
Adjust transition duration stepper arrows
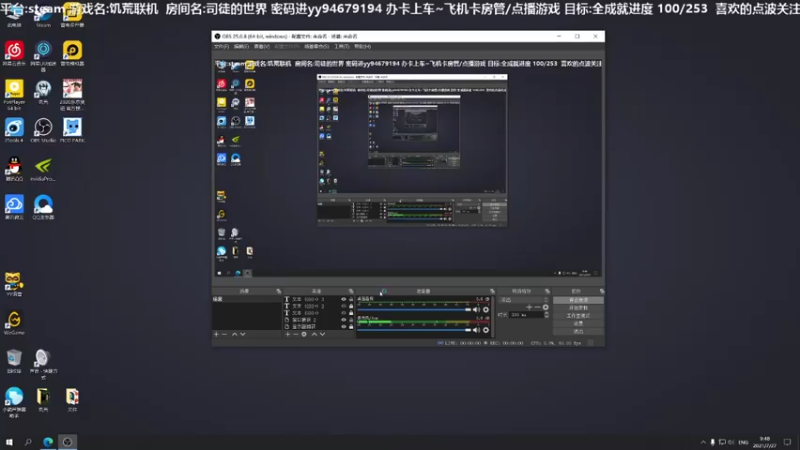547,315
